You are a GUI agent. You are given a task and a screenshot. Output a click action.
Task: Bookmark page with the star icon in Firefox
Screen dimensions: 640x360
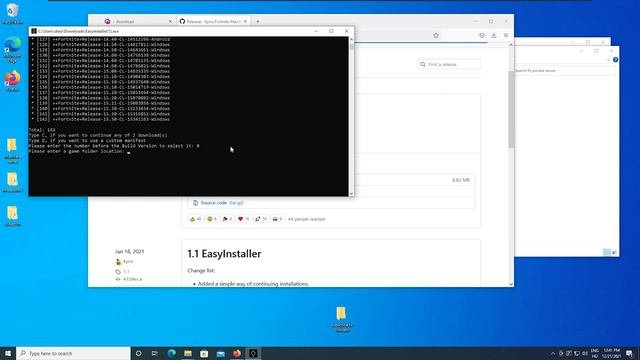tap(436, 36)
